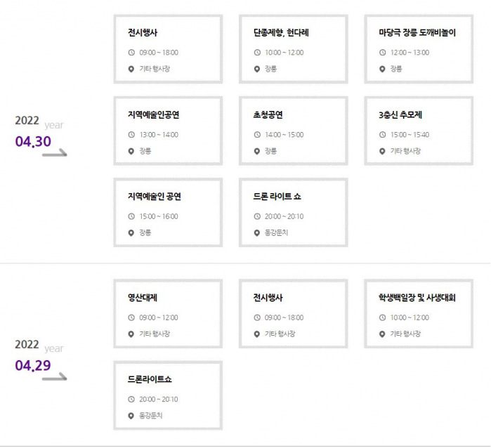Click the 지역예술인공연 13:00 event title
This screenshot has height=448, width=491.
pyautogui.click(x=158, y=114)
